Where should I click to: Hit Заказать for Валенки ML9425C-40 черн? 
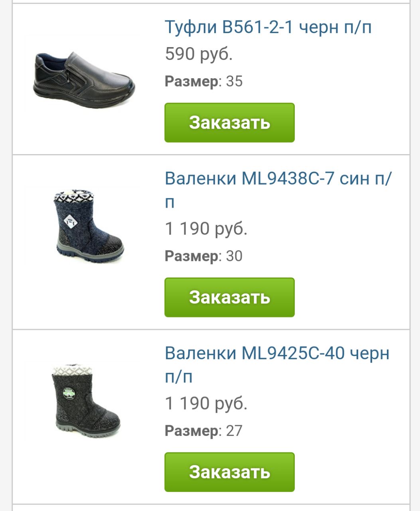[x=229, y=472]
